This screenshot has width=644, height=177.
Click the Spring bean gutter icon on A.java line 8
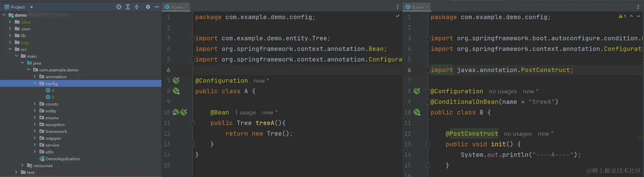point(176,91)
